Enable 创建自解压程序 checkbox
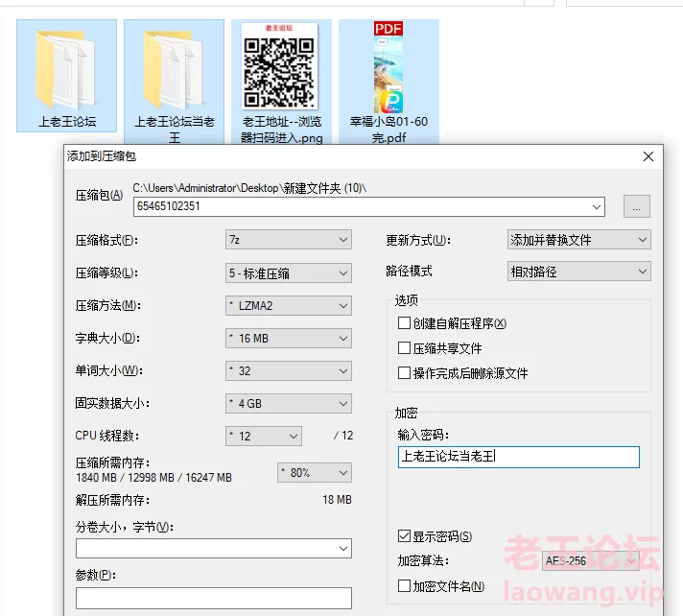 (x=404, y=323)
